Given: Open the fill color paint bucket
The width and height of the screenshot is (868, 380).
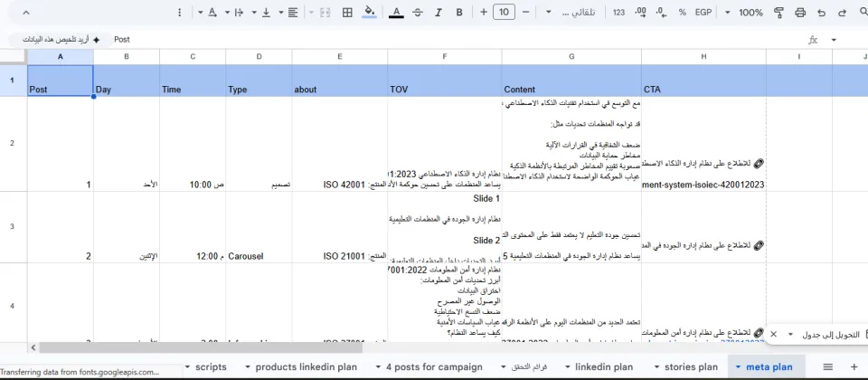Looking at the screenshot, I should pos(369,12).
